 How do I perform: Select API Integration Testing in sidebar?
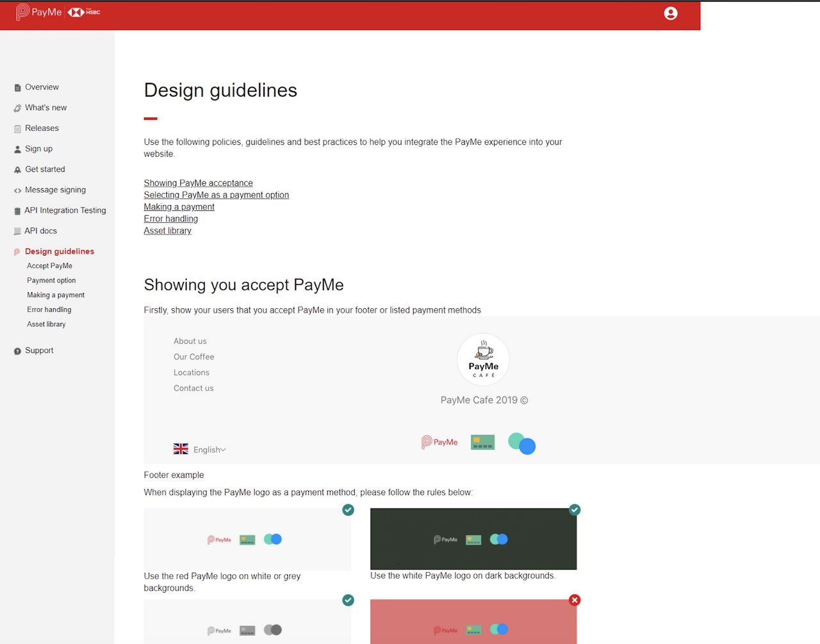[x=65, y=210]
